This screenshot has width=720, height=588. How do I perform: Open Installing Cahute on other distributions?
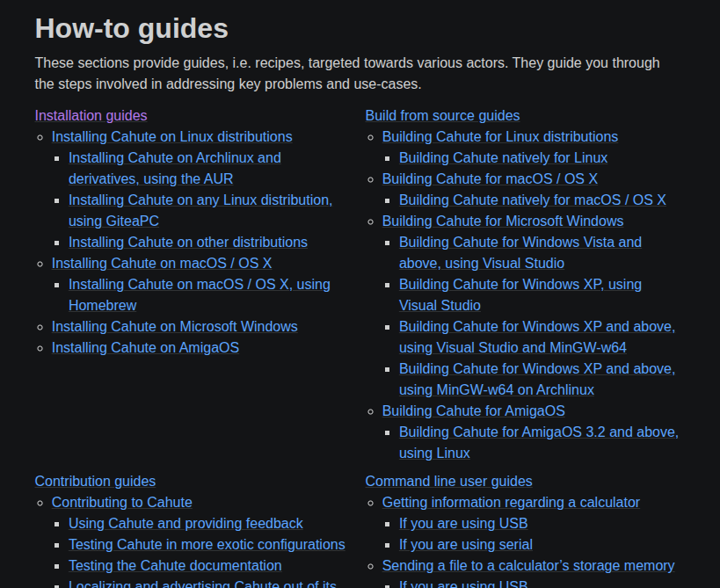coord(187,242)
